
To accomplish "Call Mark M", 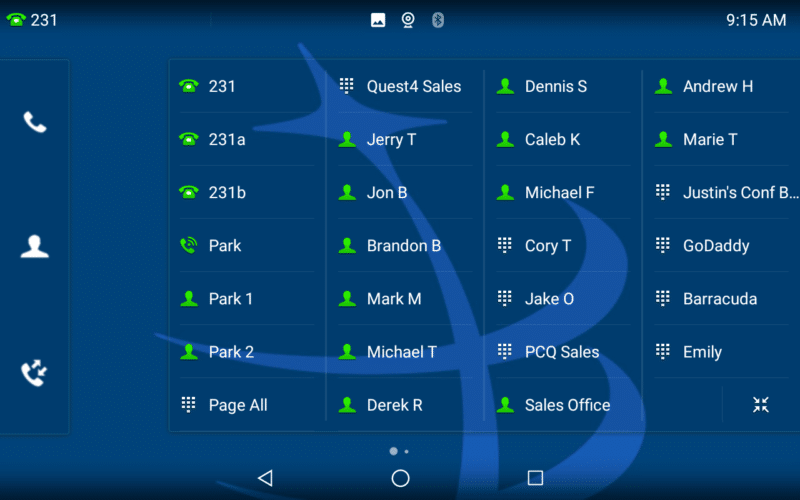I will [405, 298].
